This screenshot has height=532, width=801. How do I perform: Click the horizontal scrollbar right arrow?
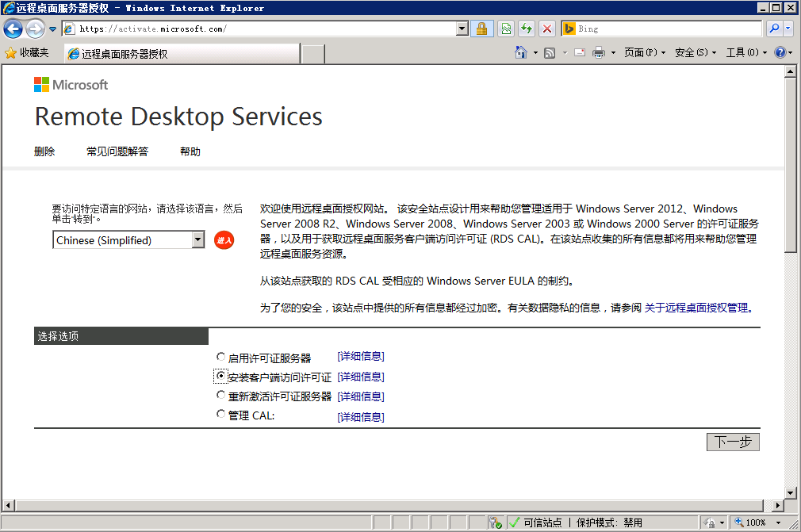pyautogui.click(x=777, y=506)
